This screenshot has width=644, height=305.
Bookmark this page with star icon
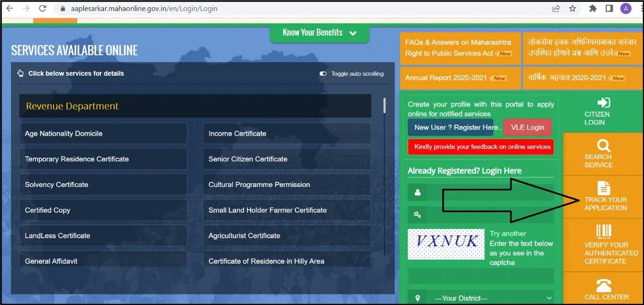tap(572, 9)
